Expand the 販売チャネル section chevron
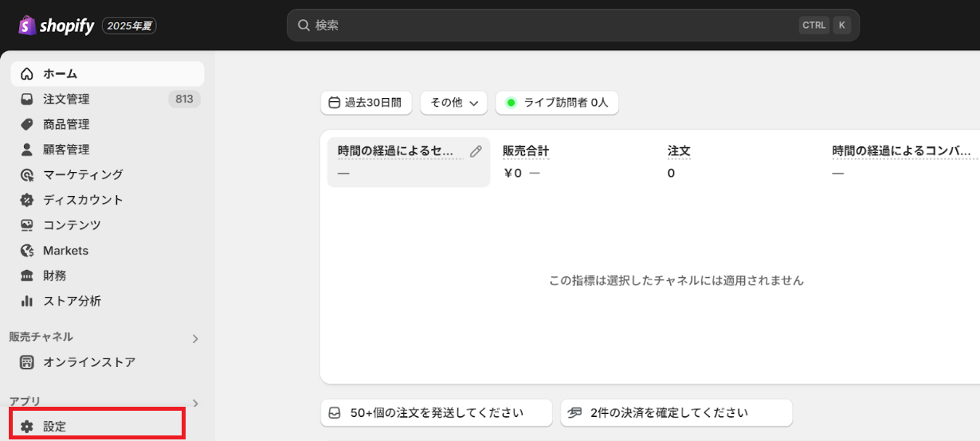Screen dimensions: 980x441 [x=195, y=338]
